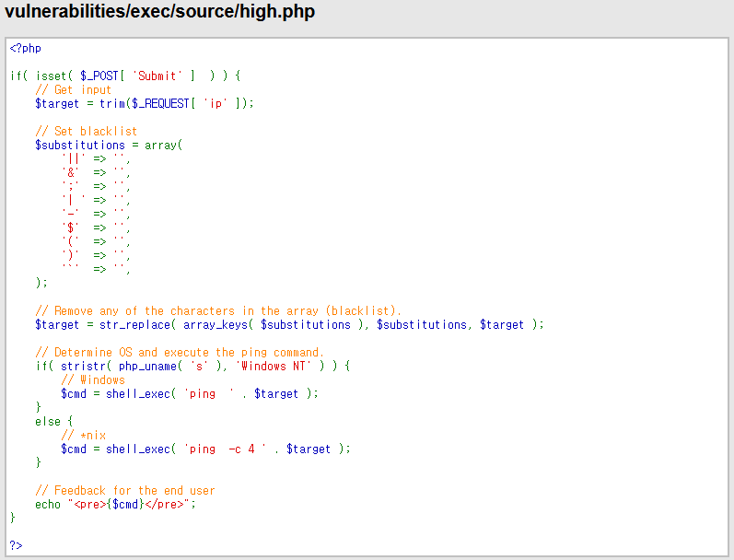Click the '// *nix' comment
Image resolution: width=734 pixels, height=560 pixels.
(83, 436)
